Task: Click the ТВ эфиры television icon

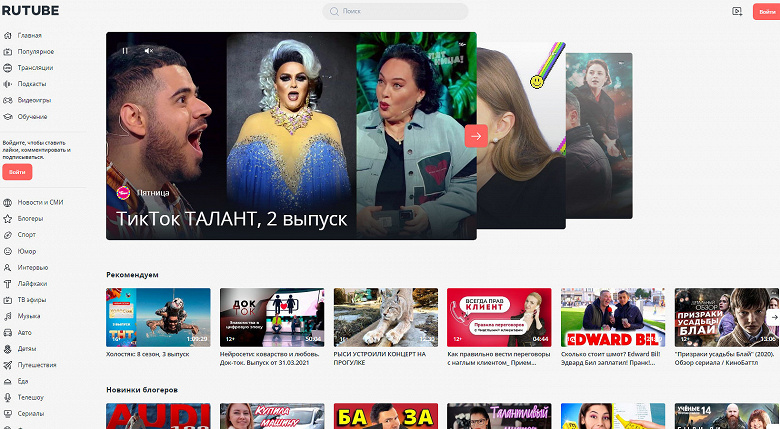Action: coord(7,300)
